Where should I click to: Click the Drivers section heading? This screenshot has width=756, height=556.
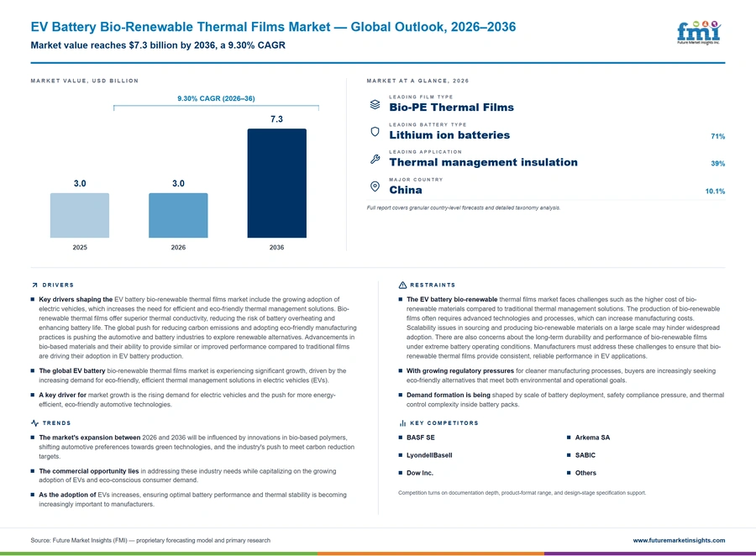point(58,285)
